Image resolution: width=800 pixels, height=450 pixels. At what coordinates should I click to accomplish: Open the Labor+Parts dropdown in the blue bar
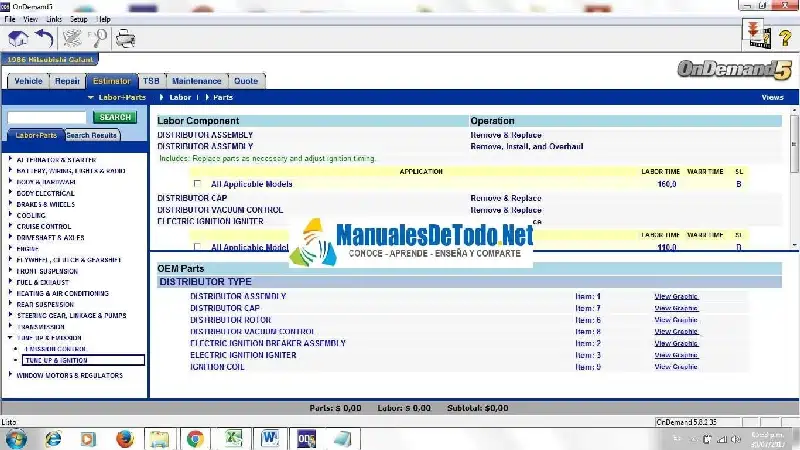click(x=118, y=98)
